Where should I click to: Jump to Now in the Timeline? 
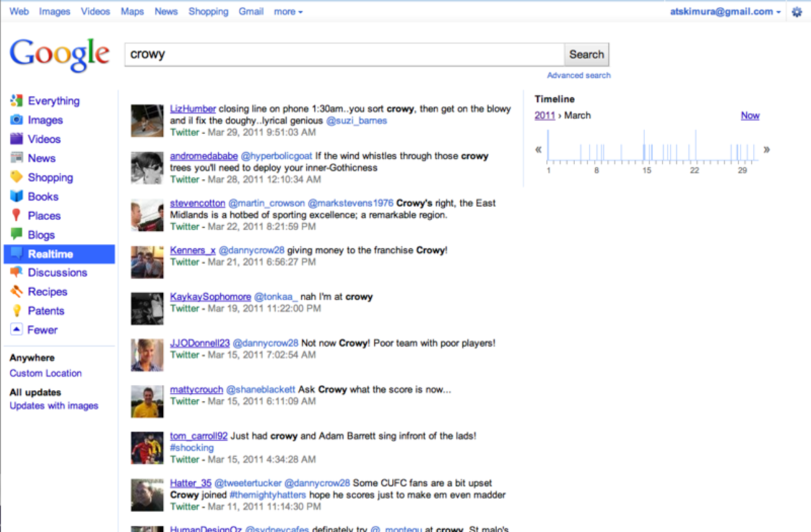point(750,115)
